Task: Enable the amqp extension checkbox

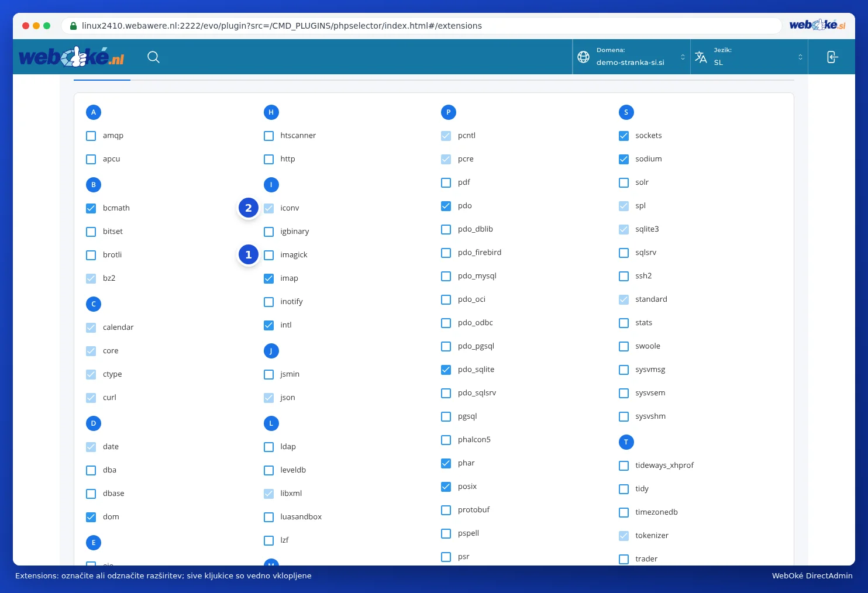Action: pos(91,136)
